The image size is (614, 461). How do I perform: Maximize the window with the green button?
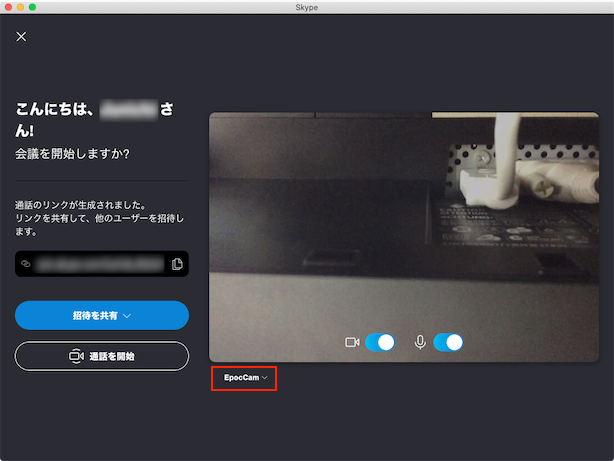(x=33, y=7)
